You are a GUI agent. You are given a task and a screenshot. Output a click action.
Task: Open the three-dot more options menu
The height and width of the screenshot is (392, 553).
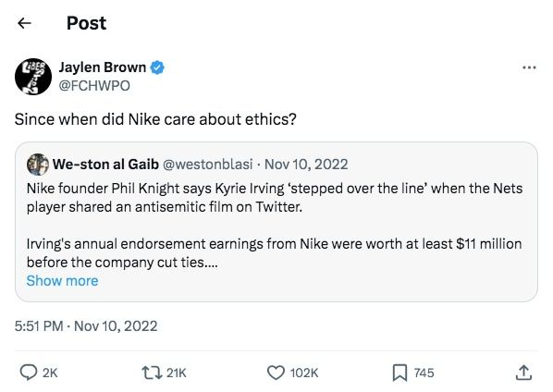[x=529, y=67]
